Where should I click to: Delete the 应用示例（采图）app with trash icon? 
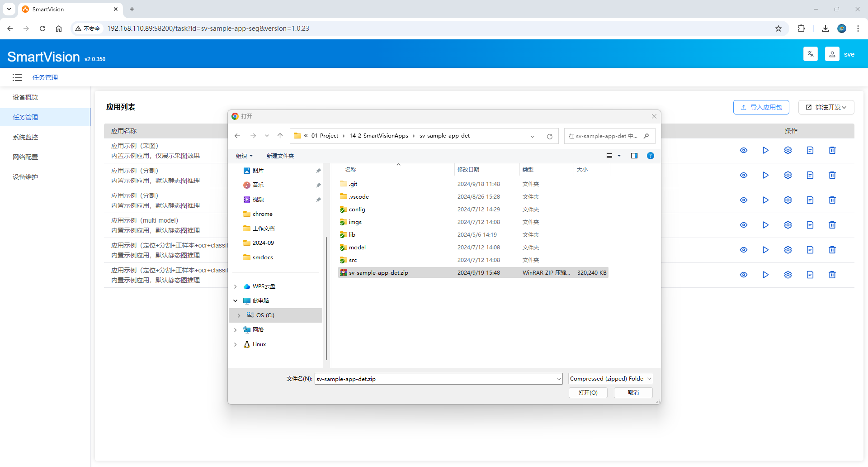pyautogui.click(x=832, y=150)
